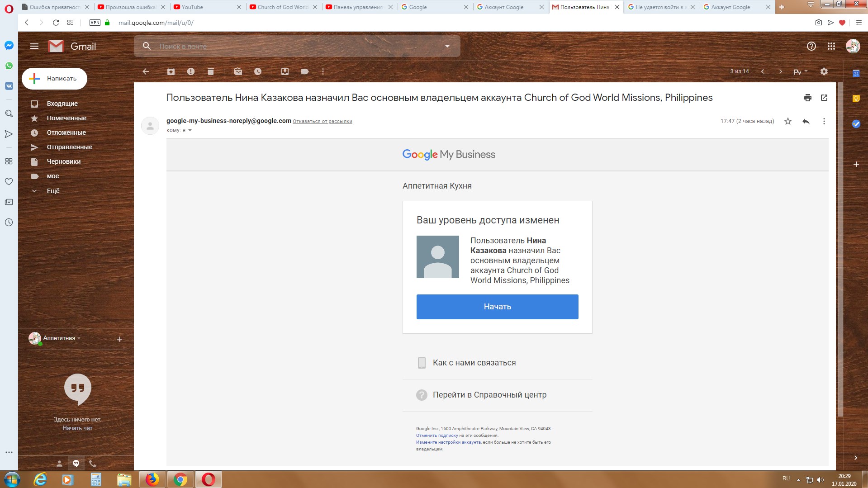Open the volume control in system tray
Image resolution: width=868 pixels, height=488 pixels.
pos(821,480)
